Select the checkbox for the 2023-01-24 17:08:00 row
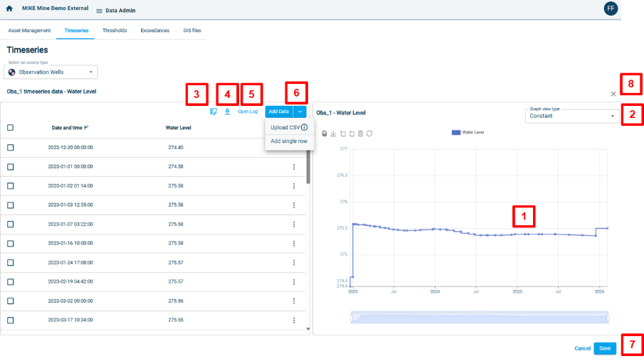The height and width of the screenshot is (361, 644). coord(11,262)
